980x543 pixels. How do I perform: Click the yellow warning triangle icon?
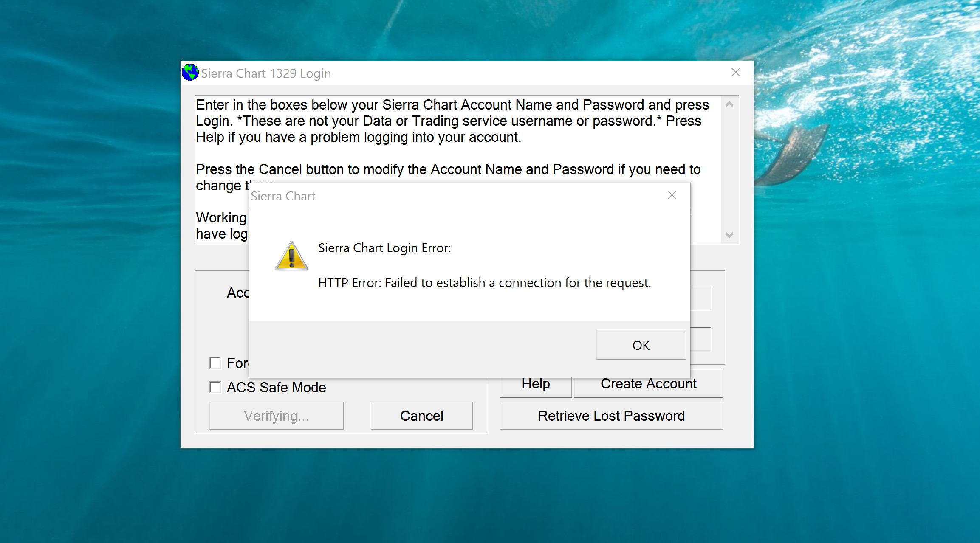click(x=291, y=256)
